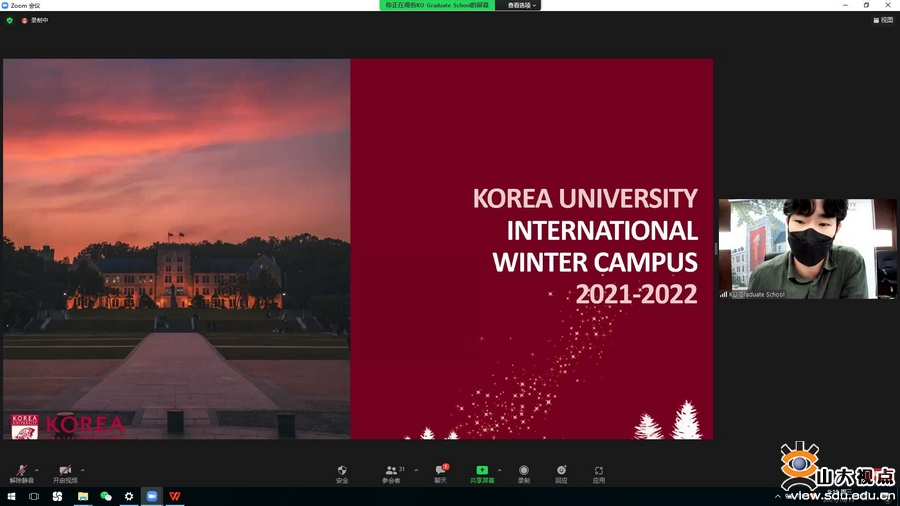Click the divider handle beside the video panel
Image resolution: width=900 pixels, height=506 pixels.
tap(716, 248)
